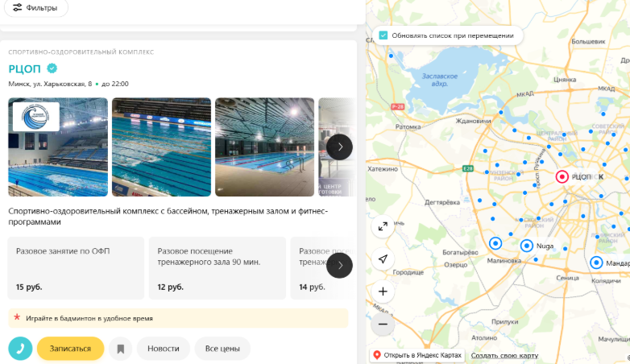This screenshot has width=630, height=364.
Task: Toggle Обновлять список при перемещении checkbox
Action: click(x=383, y=35)
